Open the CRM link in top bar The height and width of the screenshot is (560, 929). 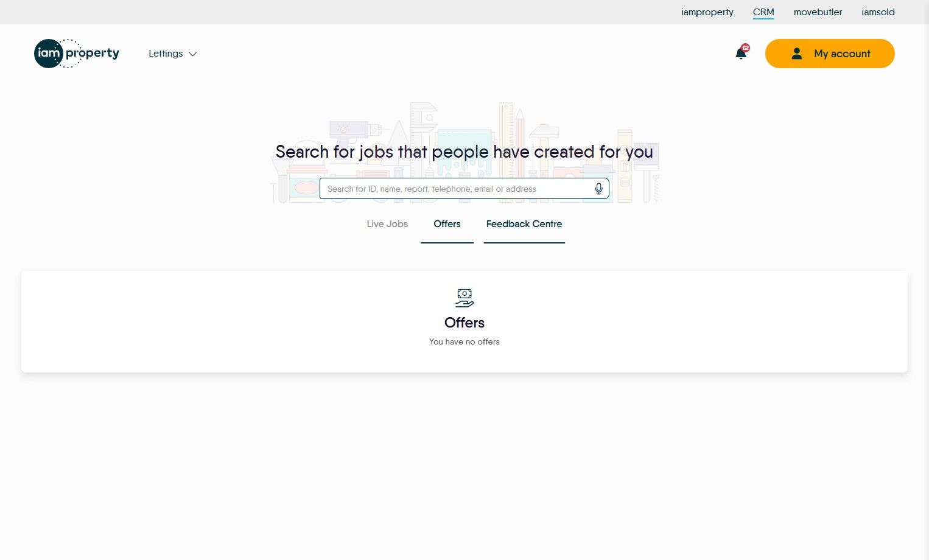coord(763,12)
